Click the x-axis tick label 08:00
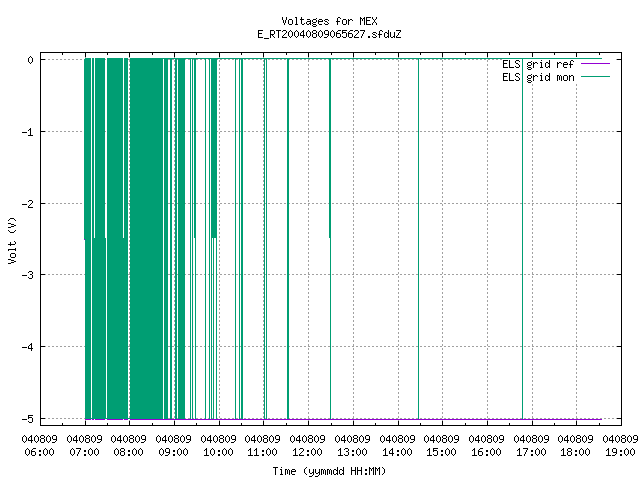 point(129,452)
